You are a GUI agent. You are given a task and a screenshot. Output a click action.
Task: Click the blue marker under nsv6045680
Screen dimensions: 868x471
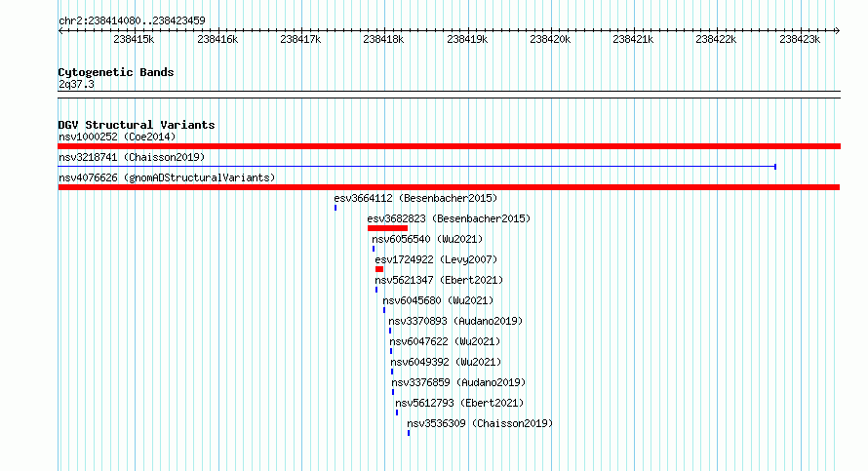[384, 310]
